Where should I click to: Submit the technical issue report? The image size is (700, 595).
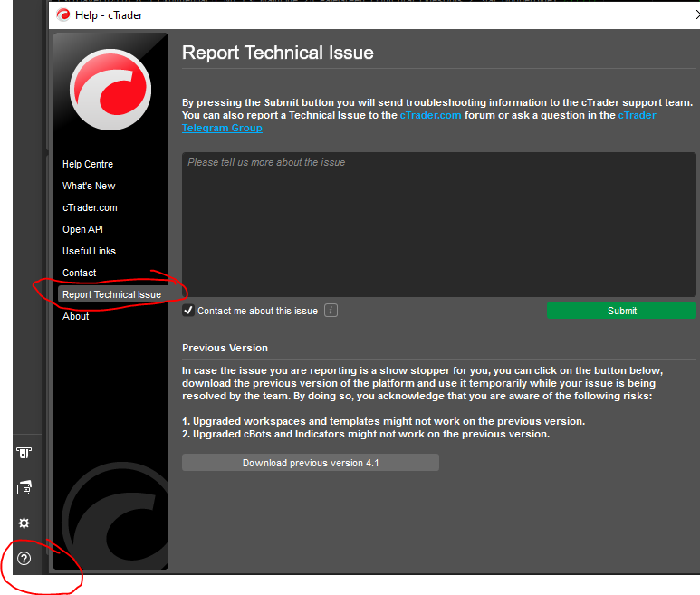click(621, 311)
